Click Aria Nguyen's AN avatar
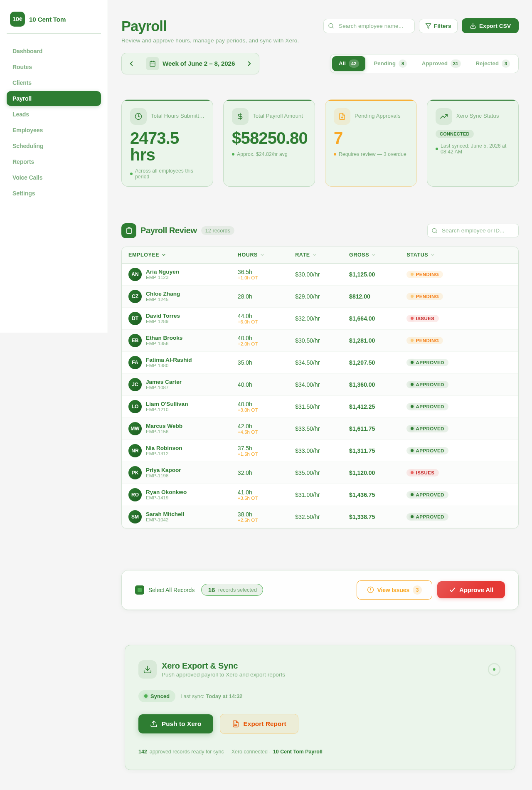Viewport: 532px width, 790px height. pyautogui.click(x=135, y=274)
